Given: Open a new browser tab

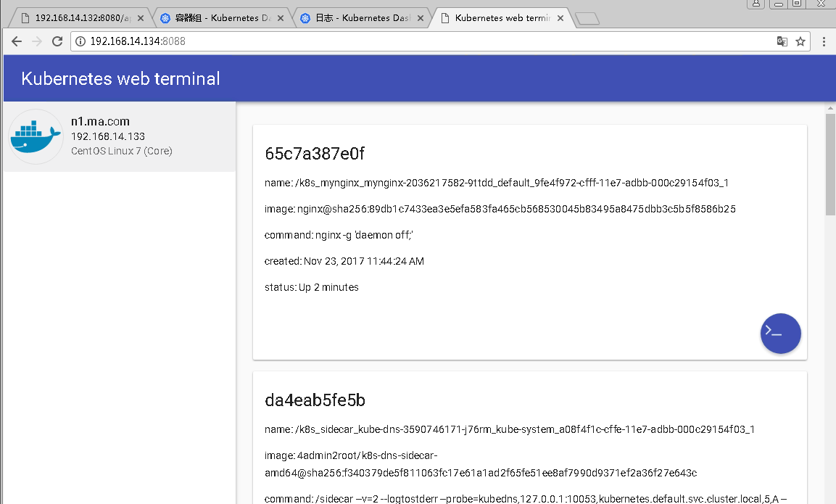Looking at the screenshot, I should pos(587,19).
